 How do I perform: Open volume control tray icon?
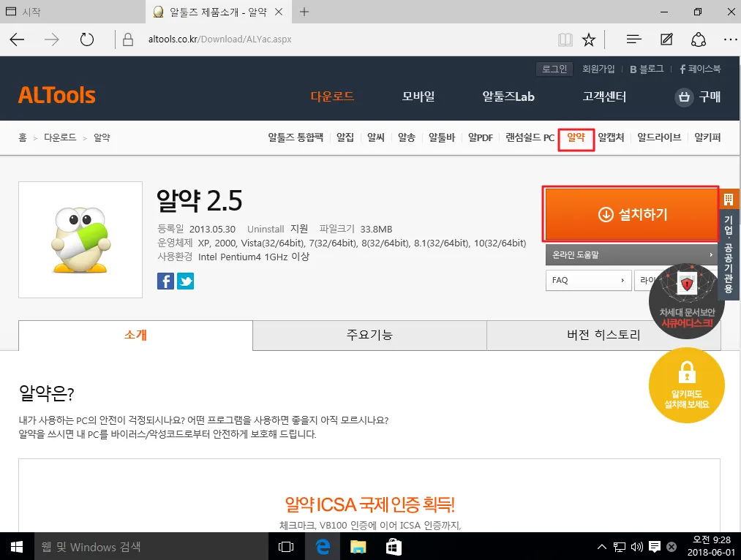click(637, 547)
